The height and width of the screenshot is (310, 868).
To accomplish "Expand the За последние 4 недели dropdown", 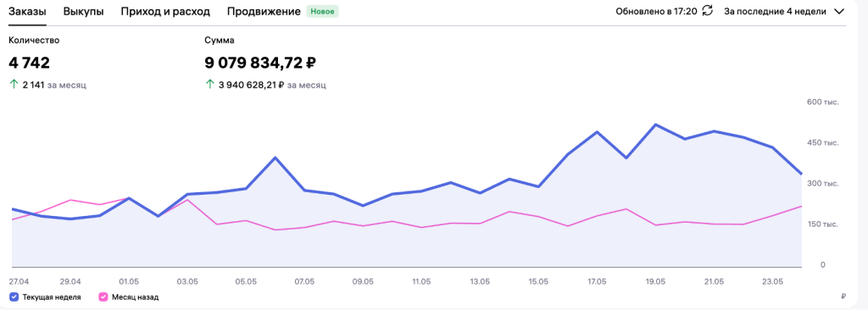I will 784,11.
